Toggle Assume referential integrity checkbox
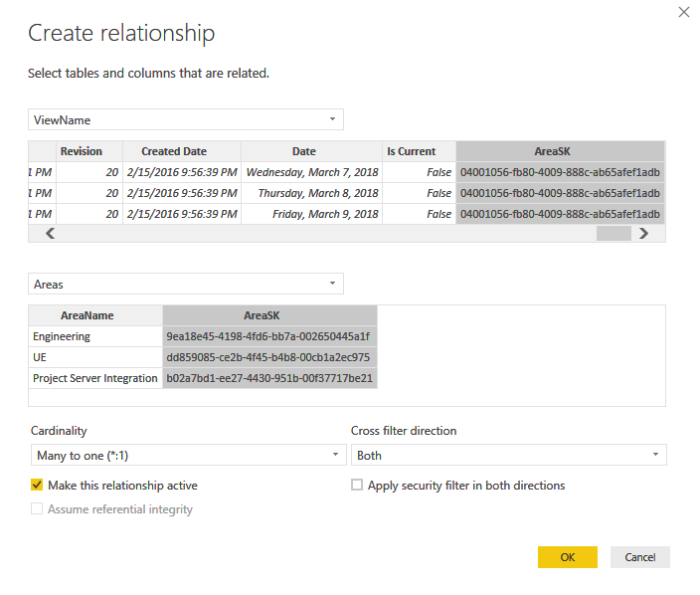This screenshot has height=595, width=700. [x=37, y=508]
